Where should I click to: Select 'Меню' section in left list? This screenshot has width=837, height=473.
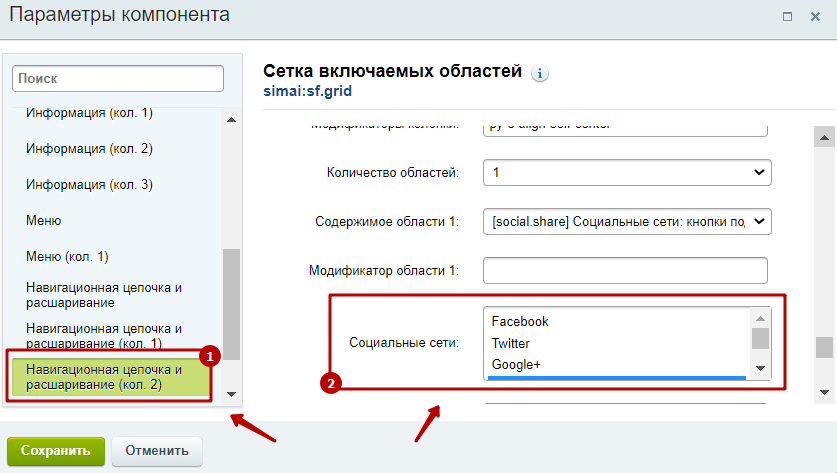(44, 220)
